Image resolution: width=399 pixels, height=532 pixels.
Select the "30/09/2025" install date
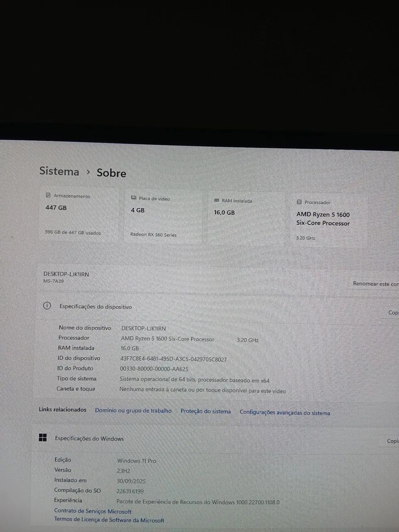click(131, 481)
